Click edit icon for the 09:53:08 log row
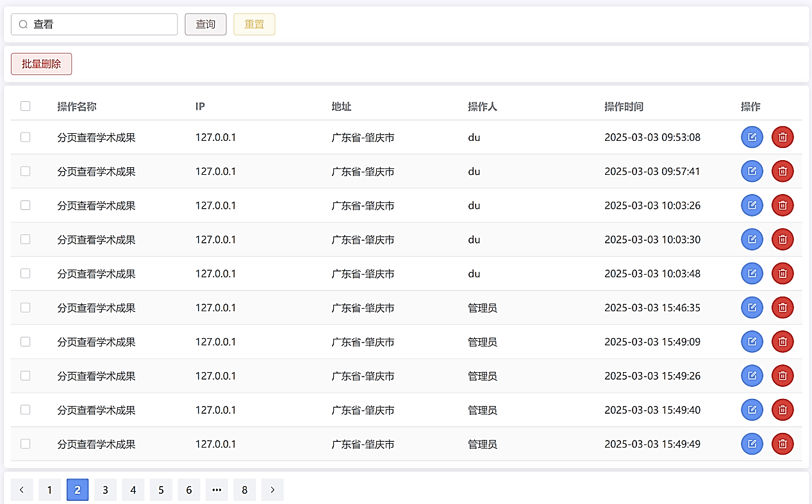Viewport: 812px width, 504px height. (752, 137)
